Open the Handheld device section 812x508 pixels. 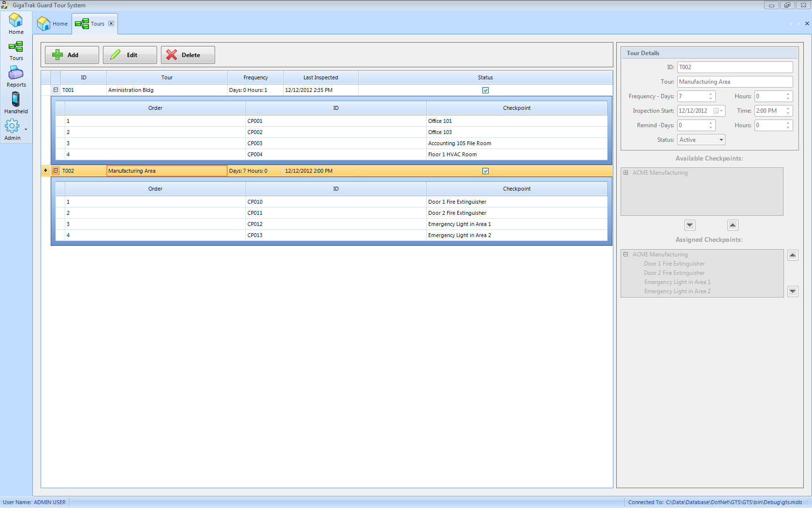click(x=16, y=103)
